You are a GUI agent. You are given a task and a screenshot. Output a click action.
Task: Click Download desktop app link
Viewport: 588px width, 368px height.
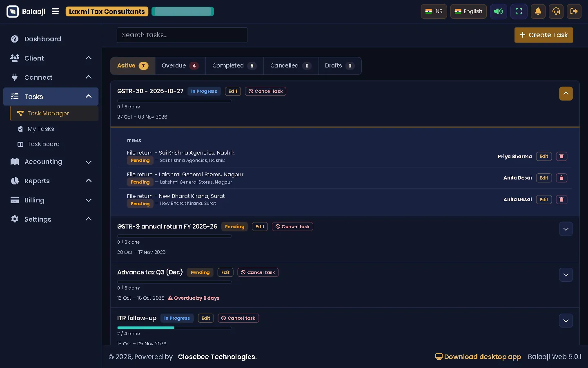point(478,357)
